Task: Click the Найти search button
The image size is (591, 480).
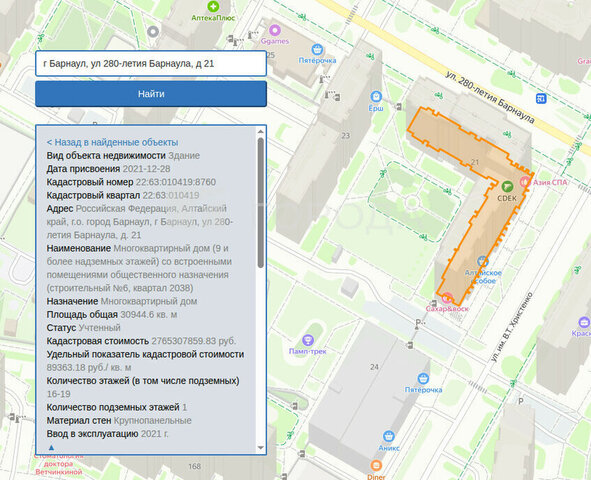Action: pos(151,94)
